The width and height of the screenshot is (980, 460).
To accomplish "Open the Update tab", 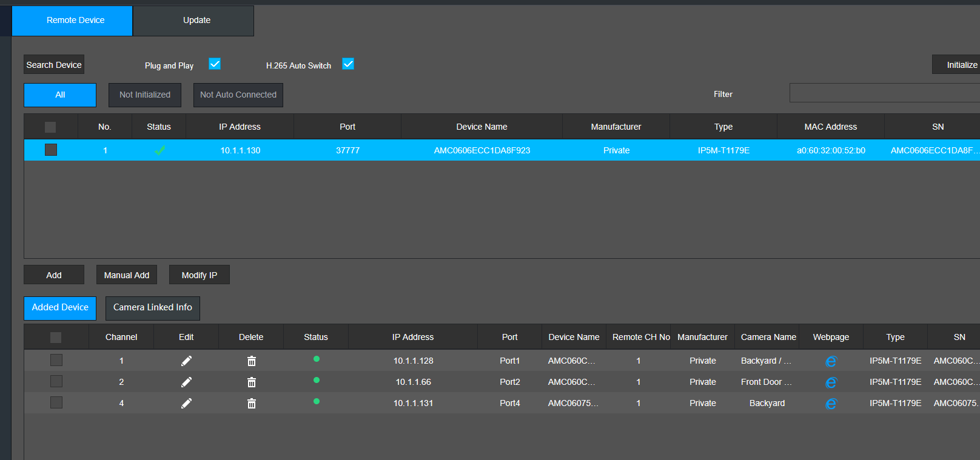I will 193,21.
